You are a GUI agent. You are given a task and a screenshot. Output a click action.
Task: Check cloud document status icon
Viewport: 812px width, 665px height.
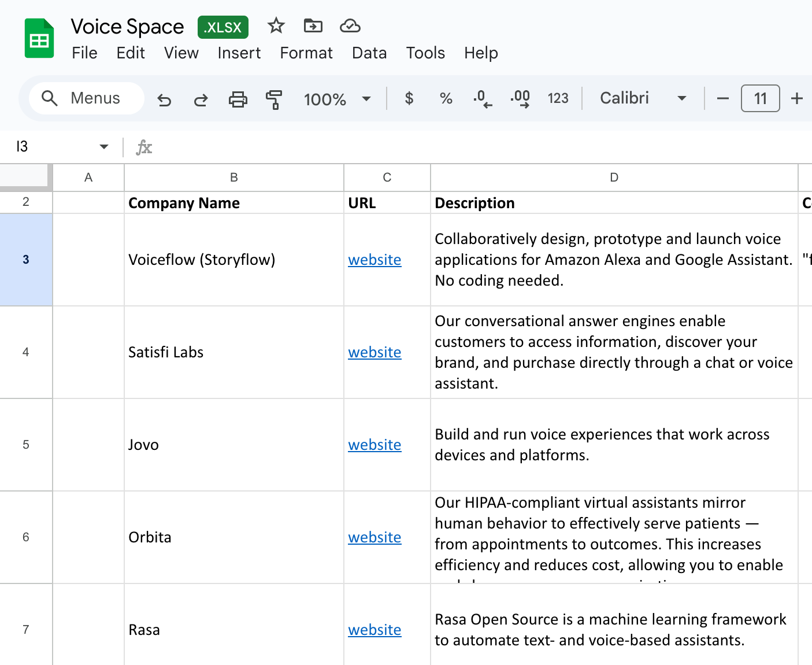(350, 26)
